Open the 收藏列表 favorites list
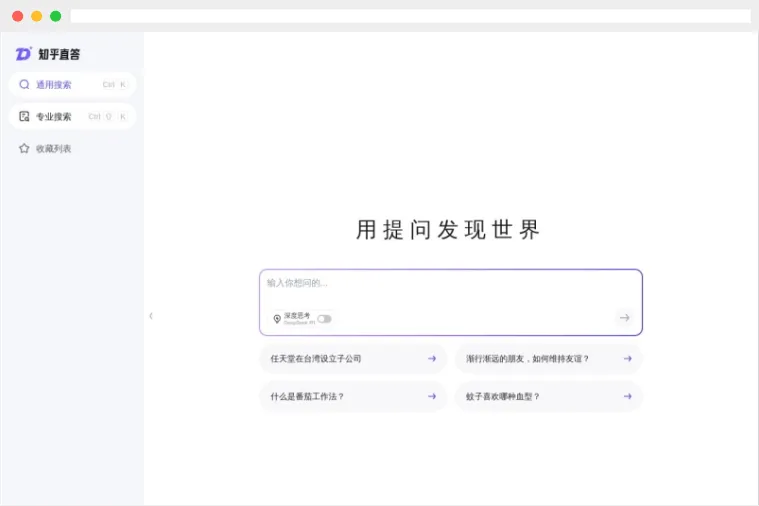Image resolution: width=759 pixels, height=506 pixels. [45, 149]
